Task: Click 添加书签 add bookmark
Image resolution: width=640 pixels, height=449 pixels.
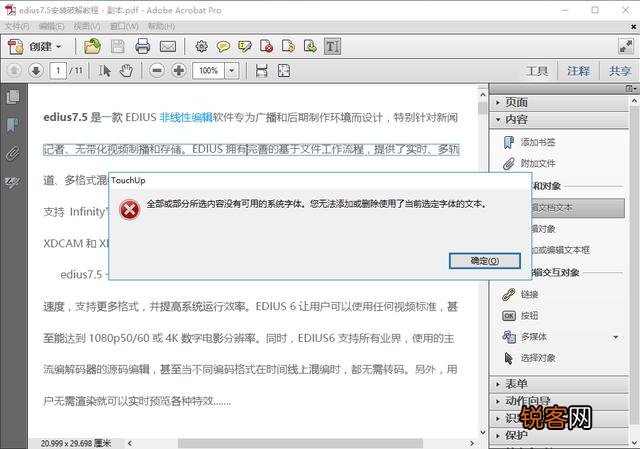Action: coord(529,142)
